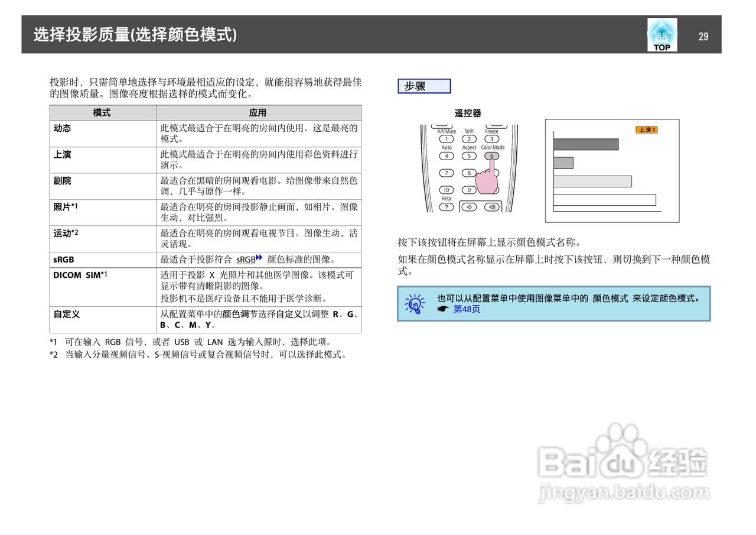The image size is (756, 535).
Task: Expand the 步骤 section header
Action: [x=423, y=86]
